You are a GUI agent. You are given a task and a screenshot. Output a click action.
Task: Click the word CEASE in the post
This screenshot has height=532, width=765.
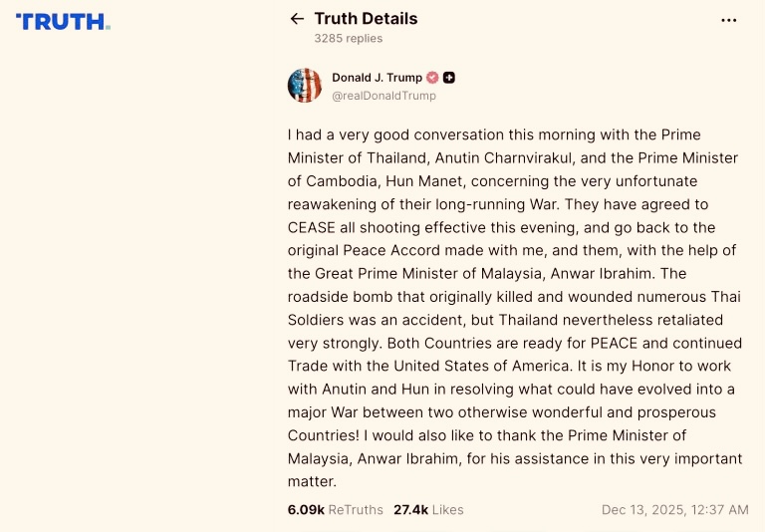click(312, 227)
